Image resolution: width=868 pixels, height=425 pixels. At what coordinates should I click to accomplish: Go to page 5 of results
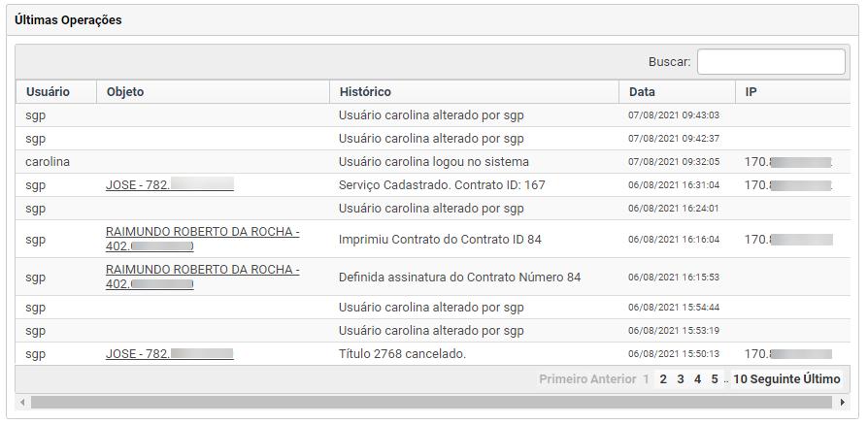715,379
